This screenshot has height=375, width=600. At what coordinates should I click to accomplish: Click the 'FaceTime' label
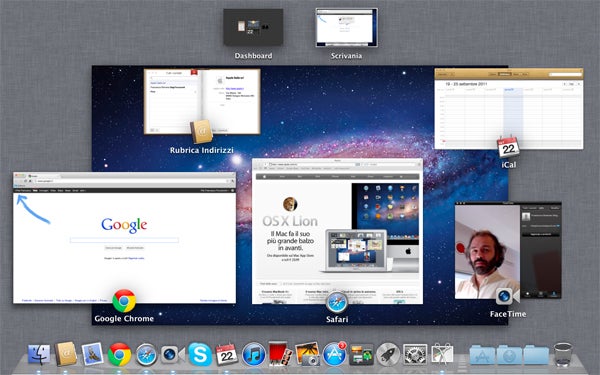(508, 314)
